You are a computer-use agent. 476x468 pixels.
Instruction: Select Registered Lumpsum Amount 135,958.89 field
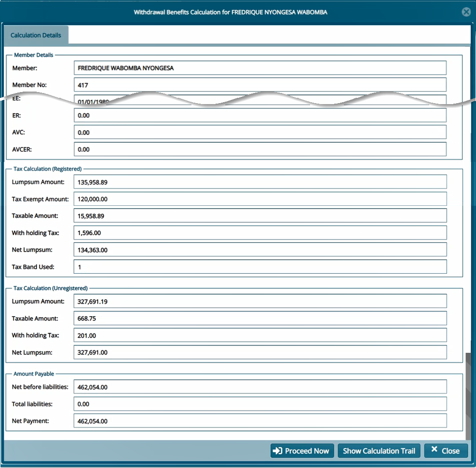click(260, 182)
